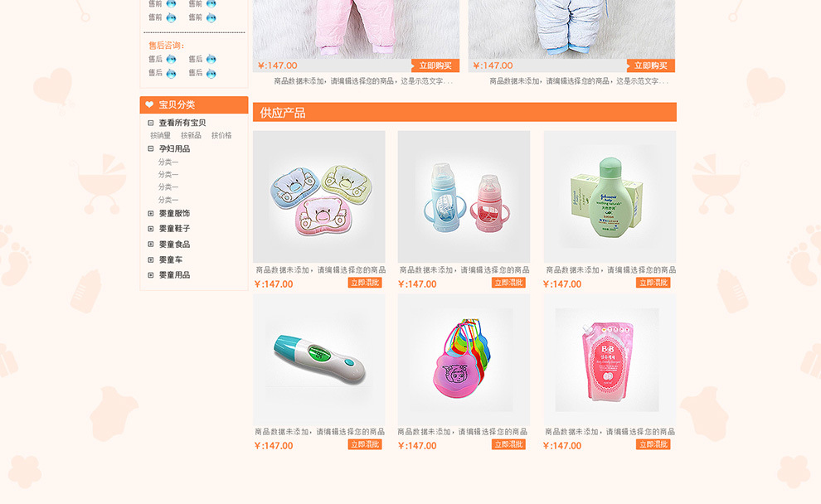The image size is (821, 504).
Task: Click 立即购买 under the pink baby suit
Action: [x=435, y=65]
